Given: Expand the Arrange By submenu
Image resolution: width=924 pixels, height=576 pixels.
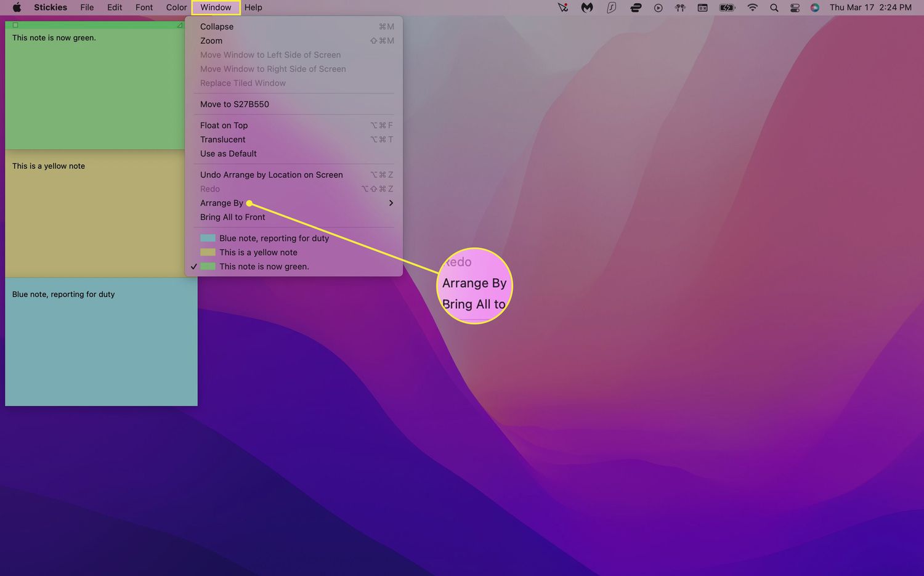Looking at the screenshot, I should 222,203.
